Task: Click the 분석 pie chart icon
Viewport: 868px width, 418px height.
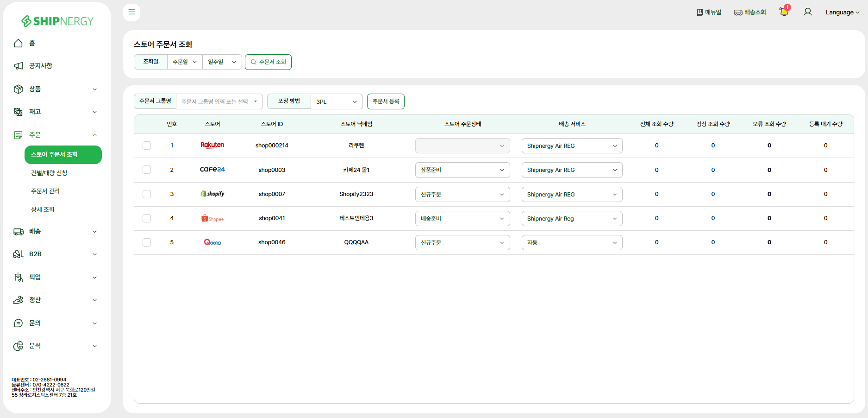Action: coord(19,346)
